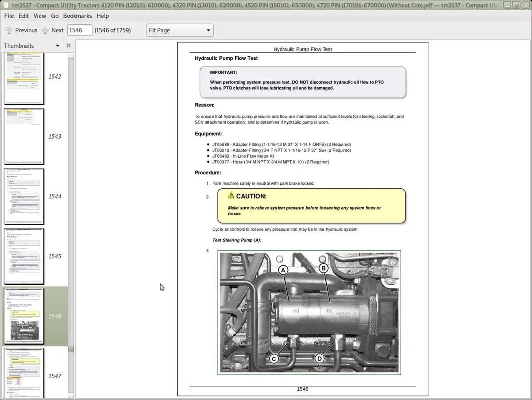Click the 'Cycle all controls' sentence

click(286, 229)
